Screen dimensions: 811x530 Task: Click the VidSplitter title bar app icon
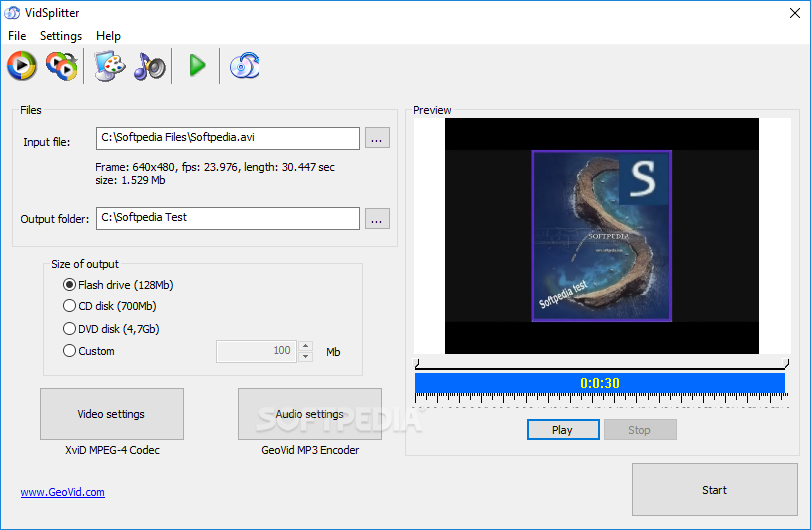(12, 13)
